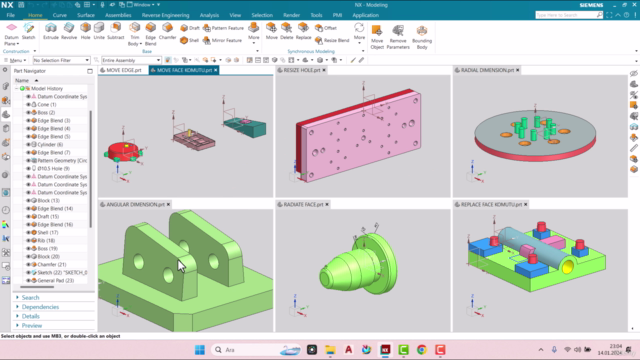Click the Remove Parameters tool

pyautogui.click(x=398, y=37)
